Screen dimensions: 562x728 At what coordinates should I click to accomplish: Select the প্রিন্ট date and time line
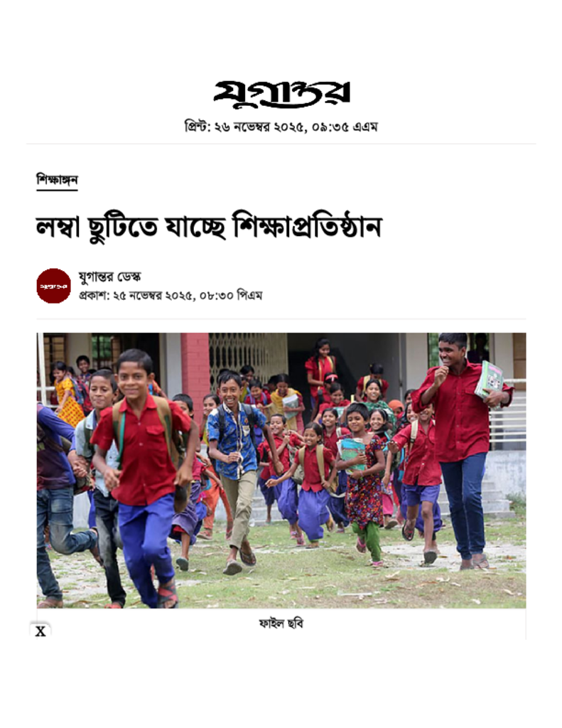(x=281, y=127)
